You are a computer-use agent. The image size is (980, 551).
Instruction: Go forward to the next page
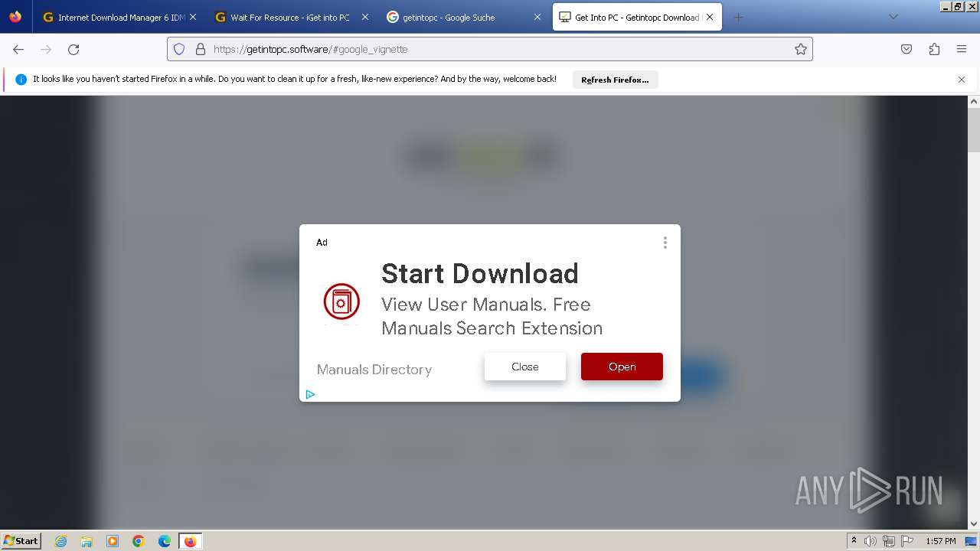point(46,49)
